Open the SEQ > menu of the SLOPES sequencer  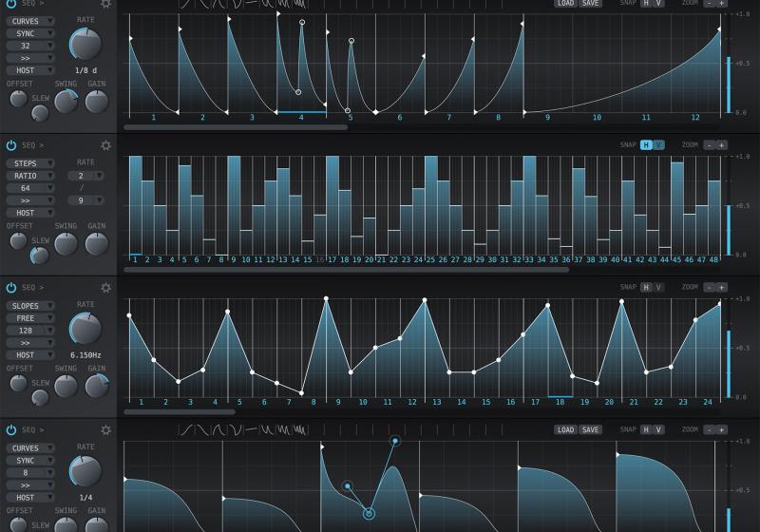pos(33,288)
